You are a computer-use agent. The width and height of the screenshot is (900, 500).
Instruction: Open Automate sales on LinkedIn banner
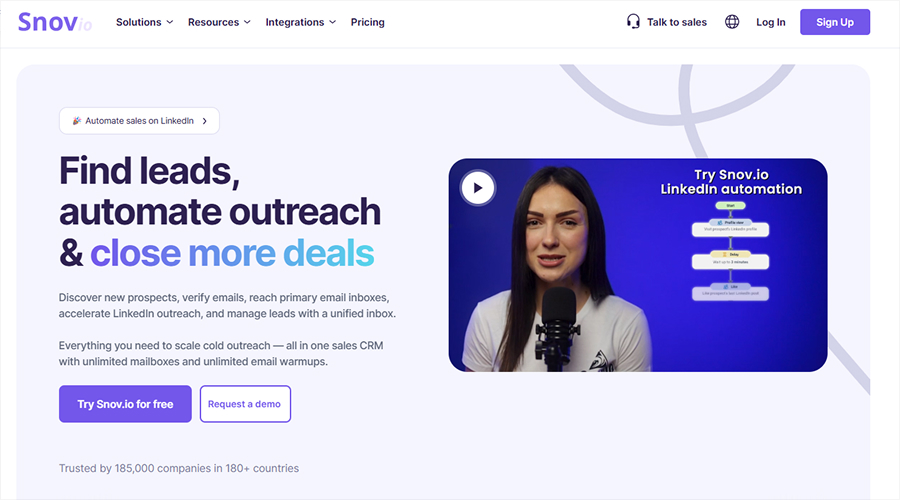point(139,121)
